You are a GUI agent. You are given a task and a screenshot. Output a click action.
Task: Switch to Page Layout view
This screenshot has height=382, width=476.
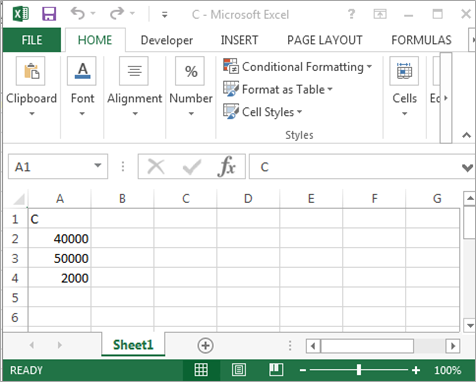pyautogui.click(x=239, y=370)
